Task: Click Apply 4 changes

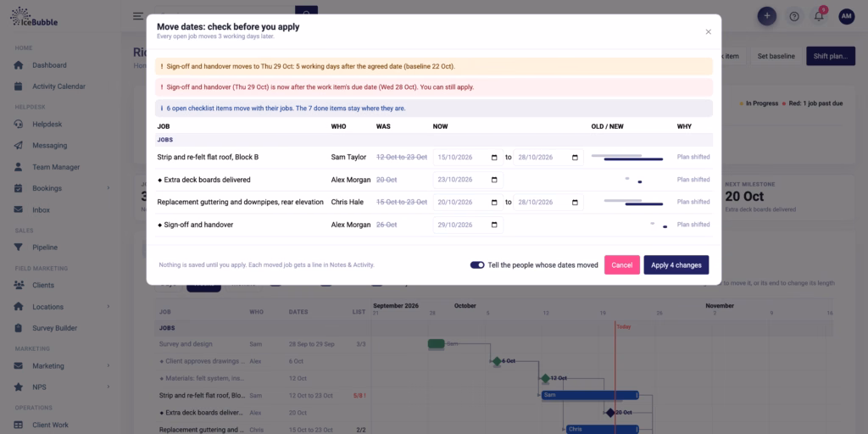Action: [x=676, y=265]
